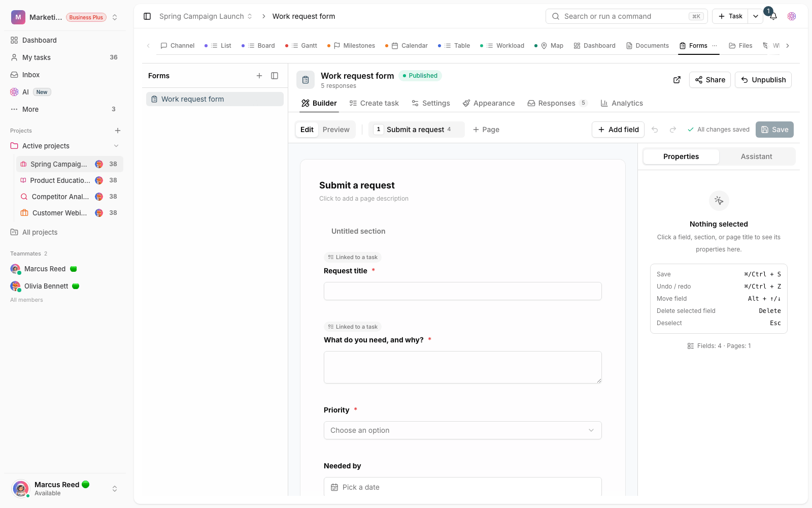Screen dimensions: 812x508
Task: Click the form clipboard icon beside title
Action: [306, 80]
